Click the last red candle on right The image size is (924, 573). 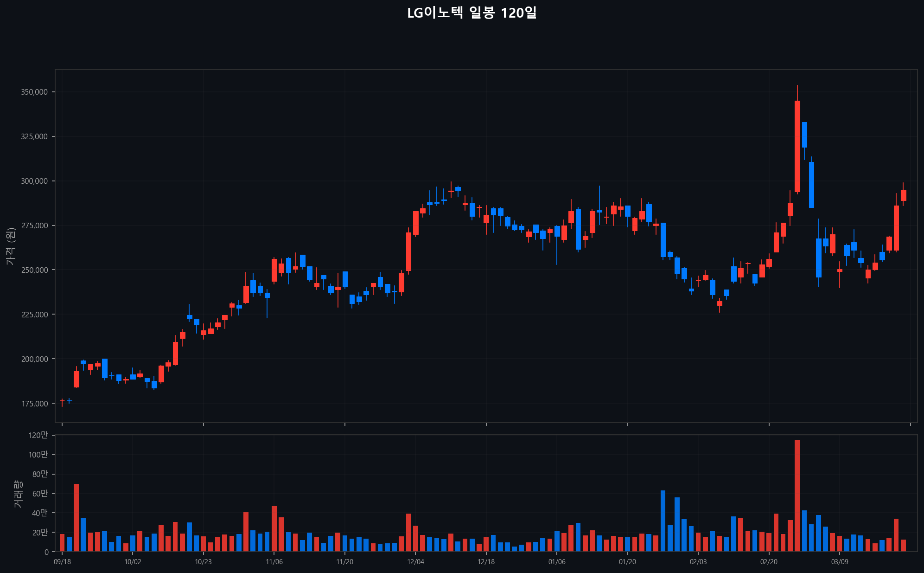pos(903,195)
